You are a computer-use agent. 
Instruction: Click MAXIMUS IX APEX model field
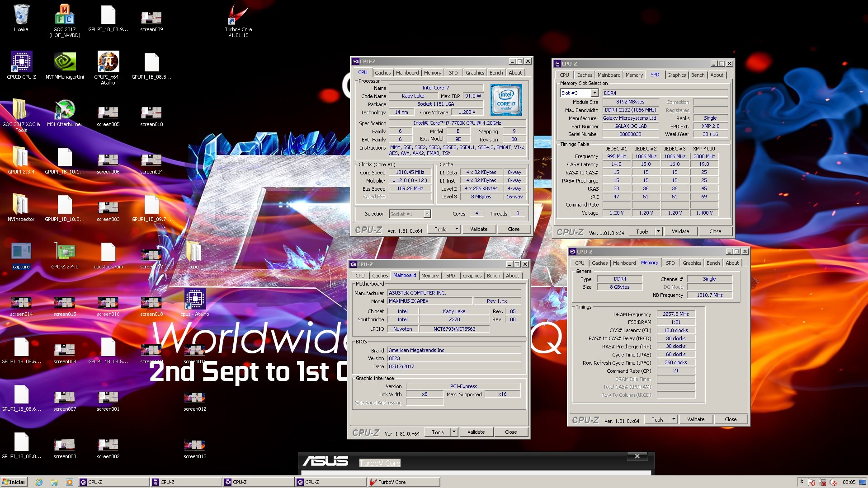click(430, 301)
